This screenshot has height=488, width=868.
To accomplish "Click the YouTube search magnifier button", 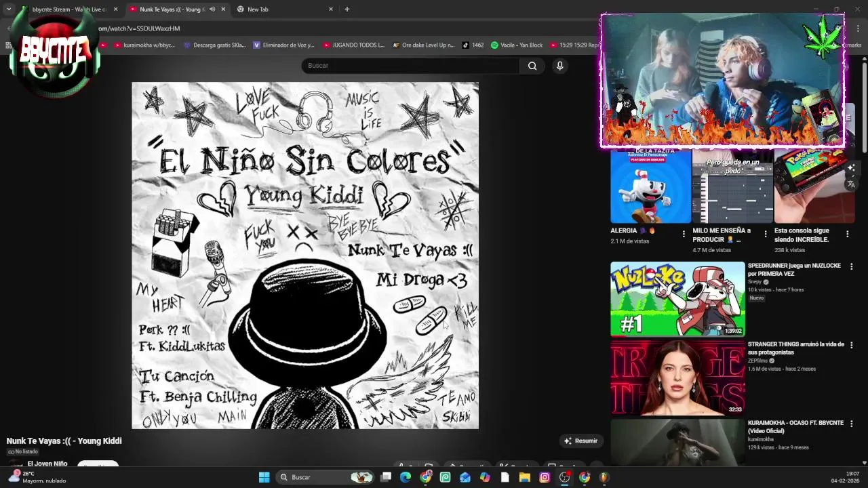I will click(x=532, y=66).
